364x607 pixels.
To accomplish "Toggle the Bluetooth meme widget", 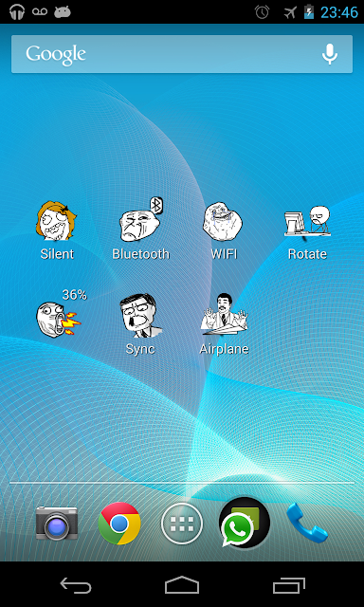I will tap(141, 230).
